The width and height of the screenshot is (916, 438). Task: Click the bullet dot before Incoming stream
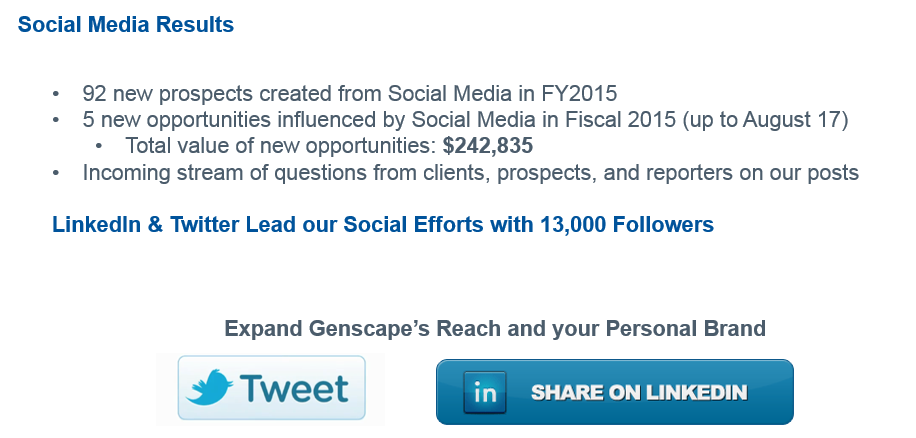(x=57, y=173)
